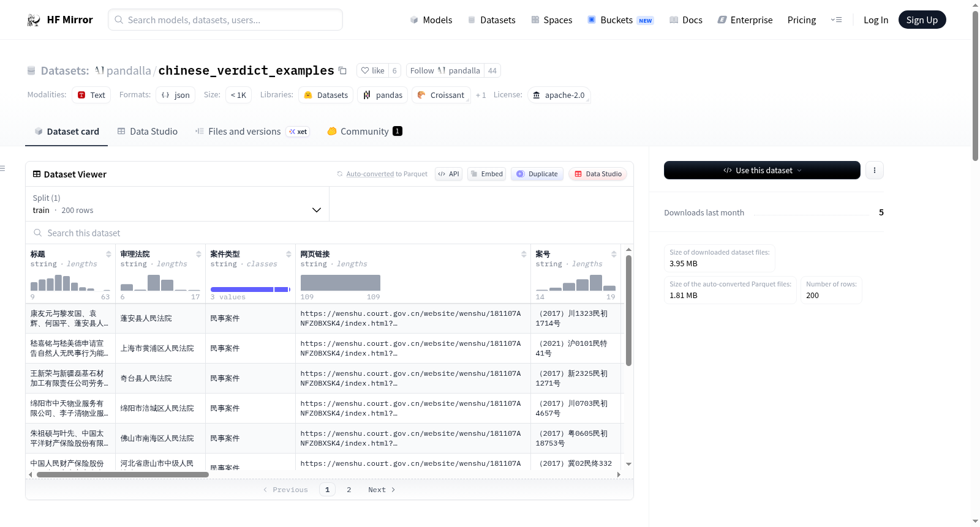Follow pandalla

coord(445,70)
